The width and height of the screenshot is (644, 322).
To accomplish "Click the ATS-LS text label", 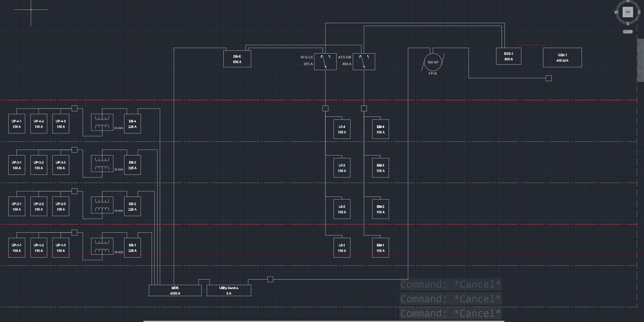I will click(306, 57).
